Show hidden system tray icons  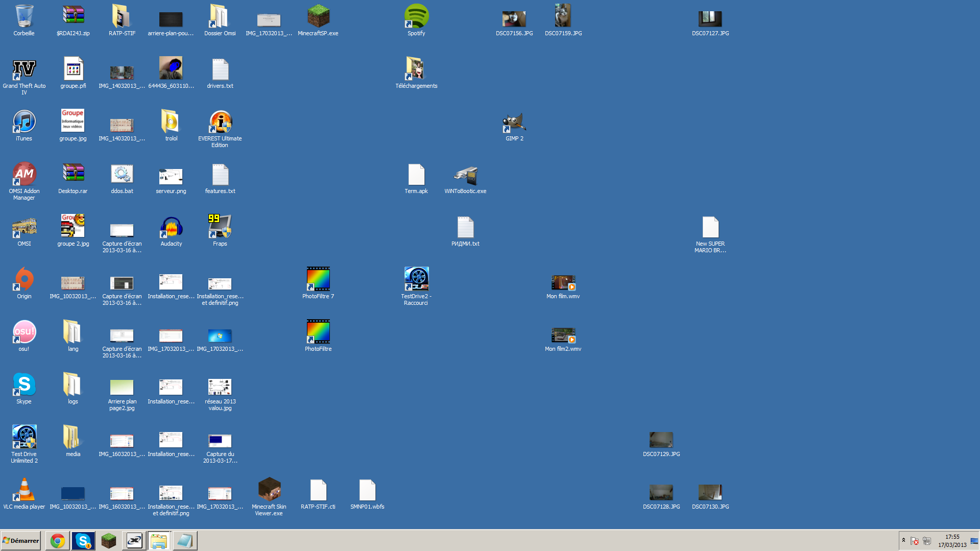pyautogui.click(x=903, y=540)
